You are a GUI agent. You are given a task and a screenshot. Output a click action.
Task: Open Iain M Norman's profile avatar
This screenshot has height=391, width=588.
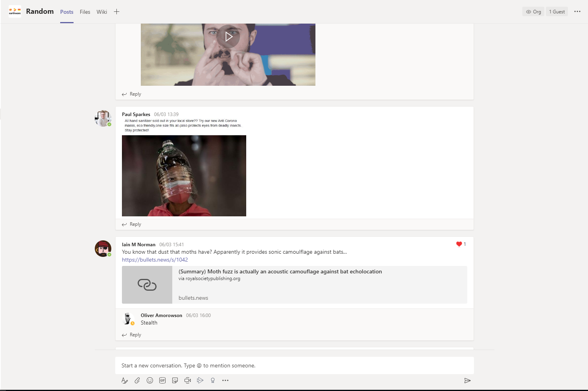point(103,249)
